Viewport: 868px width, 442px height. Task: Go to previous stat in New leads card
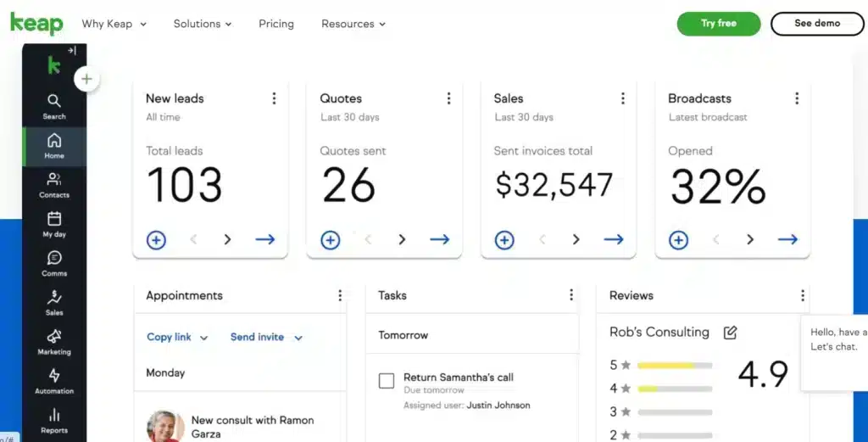[194, 239]
